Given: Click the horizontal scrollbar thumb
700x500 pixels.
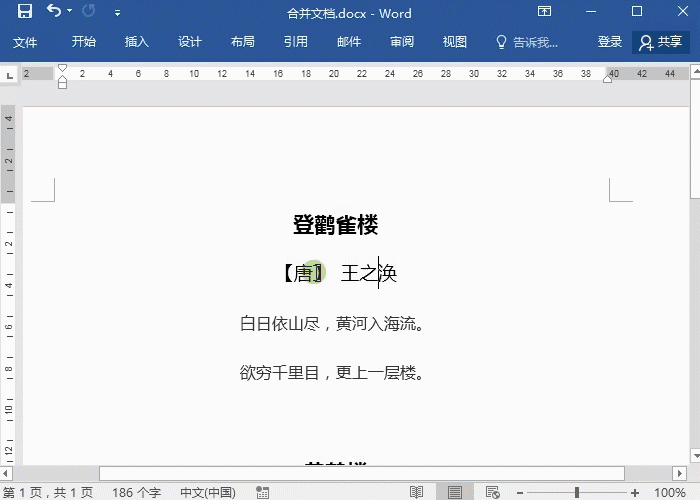Looking at the screenshot, I should [x=362, y=473].
